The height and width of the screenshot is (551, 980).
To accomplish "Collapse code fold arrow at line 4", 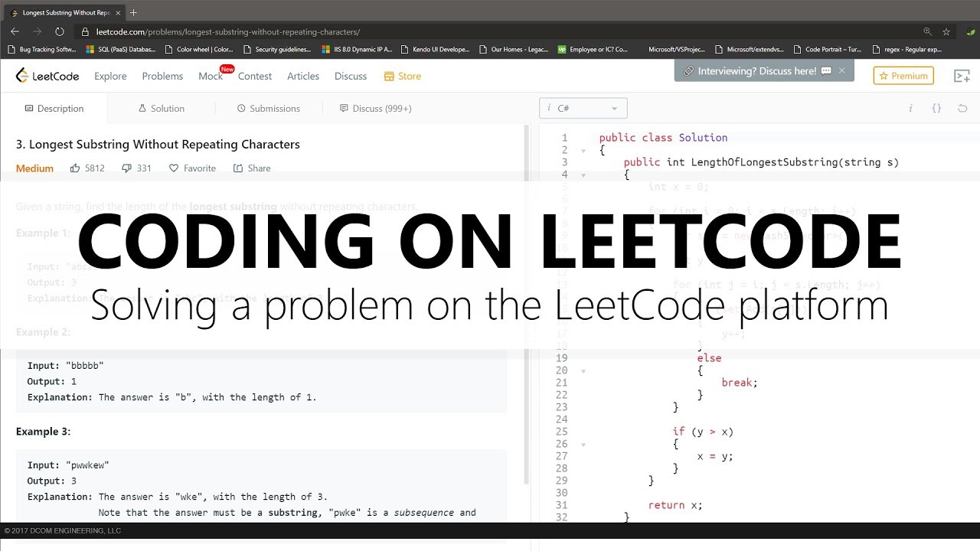I will coord(583,174).
